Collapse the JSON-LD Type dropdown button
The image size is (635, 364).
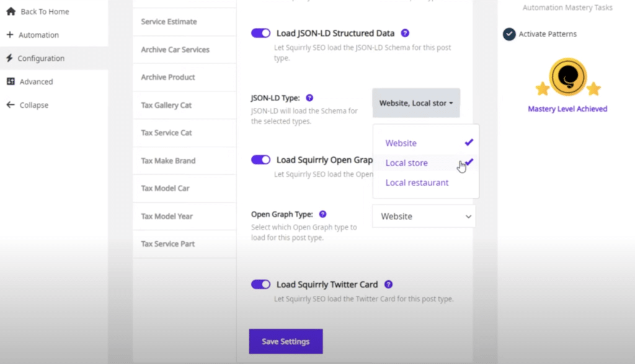pyautogui.click(x=416, y=103)
